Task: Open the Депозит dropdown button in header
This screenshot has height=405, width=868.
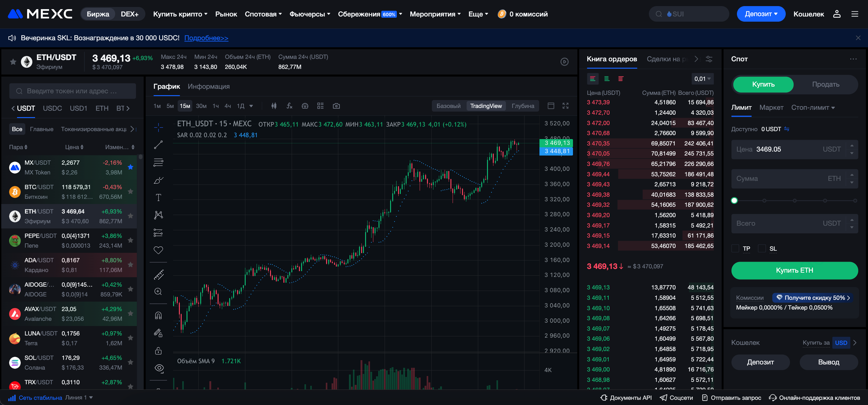Action: click(761, 14)
